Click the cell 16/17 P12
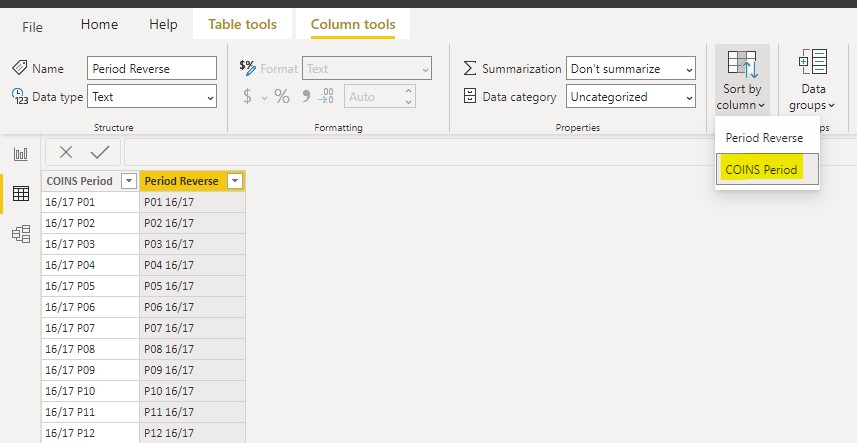The width and height of the screenshot is (857, 443). click(x=90, y=433)
